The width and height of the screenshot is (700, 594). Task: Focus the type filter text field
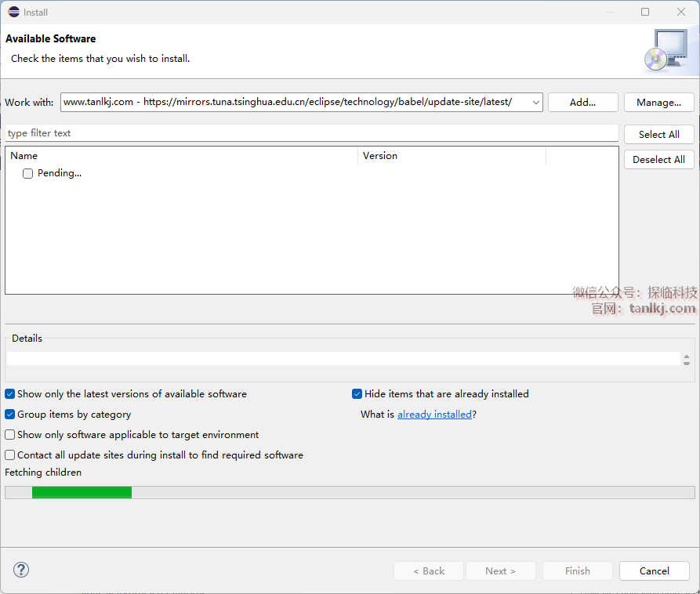(311, 133)
